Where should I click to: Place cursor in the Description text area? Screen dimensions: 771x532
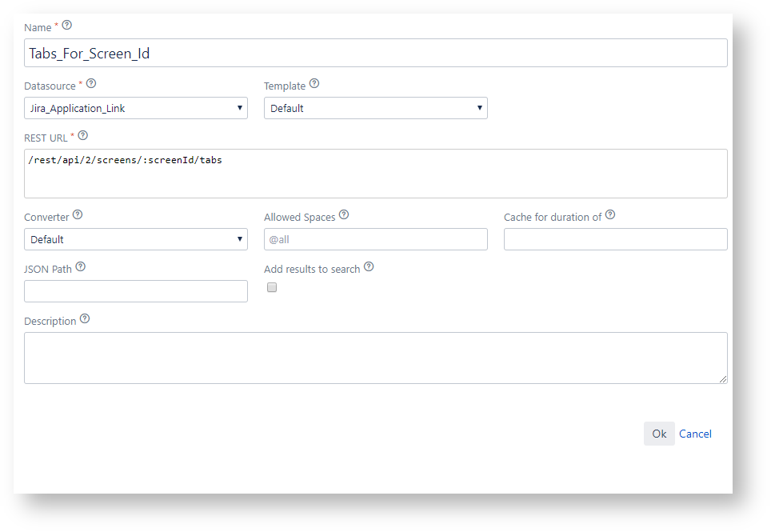coord(376,358)
